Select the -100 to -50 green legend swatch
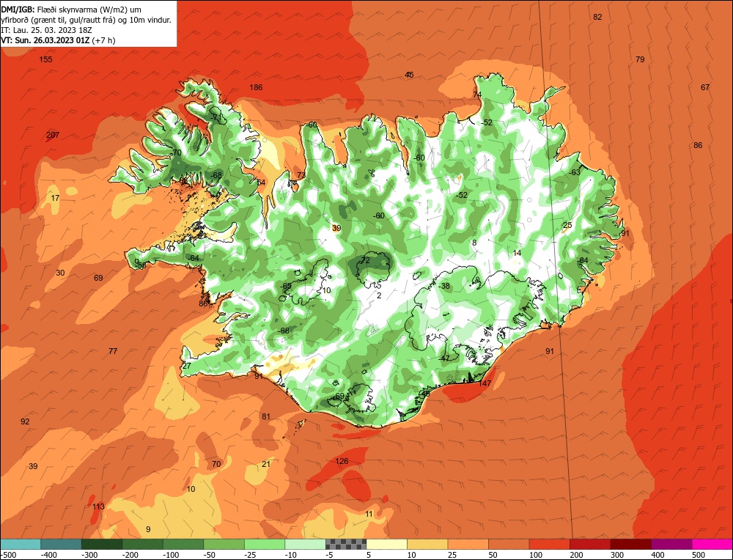Image resolution: width=733 pixels, height=560 pixels. tap(183, 544)
